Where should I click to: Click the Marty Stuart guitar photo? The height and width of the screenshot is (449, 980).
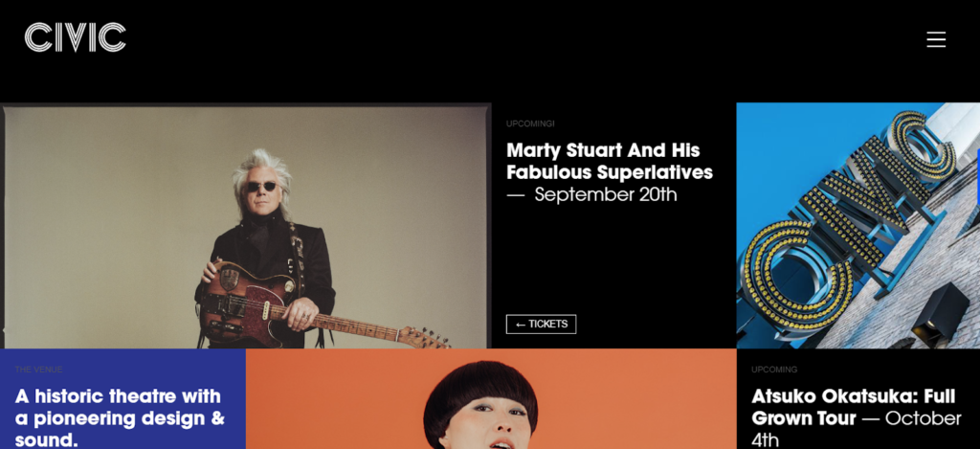pos(246,226)
